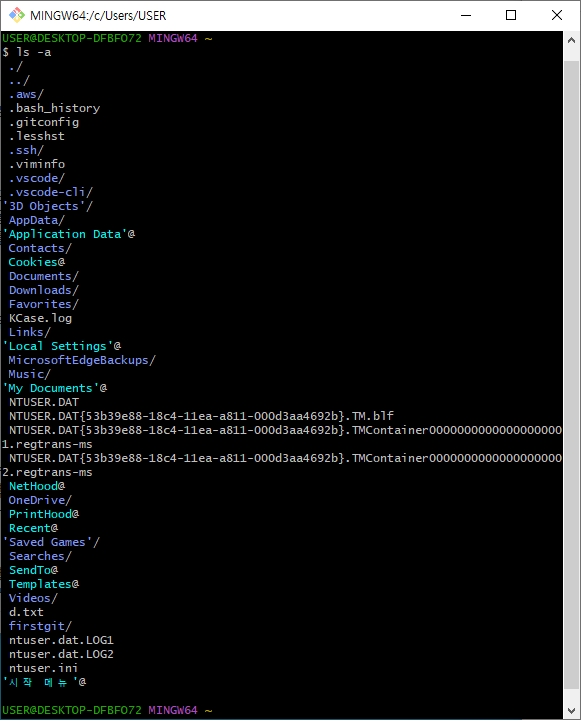Click the 'ntuser.ini' file entry

coord(44,669)
